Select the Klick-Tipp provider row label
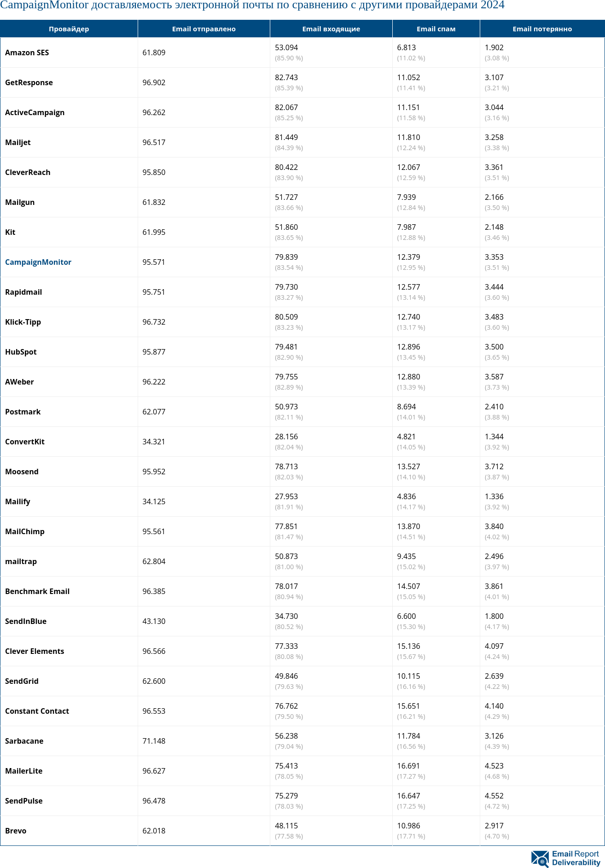This screenshot has height=868, width=605. pos(23,322)
